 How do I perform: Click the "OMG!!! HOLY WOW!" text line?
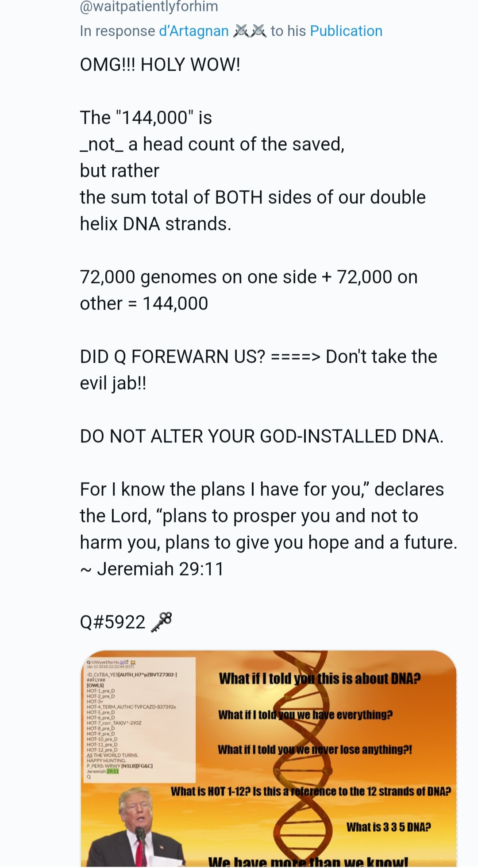click(x=160, y=65)
